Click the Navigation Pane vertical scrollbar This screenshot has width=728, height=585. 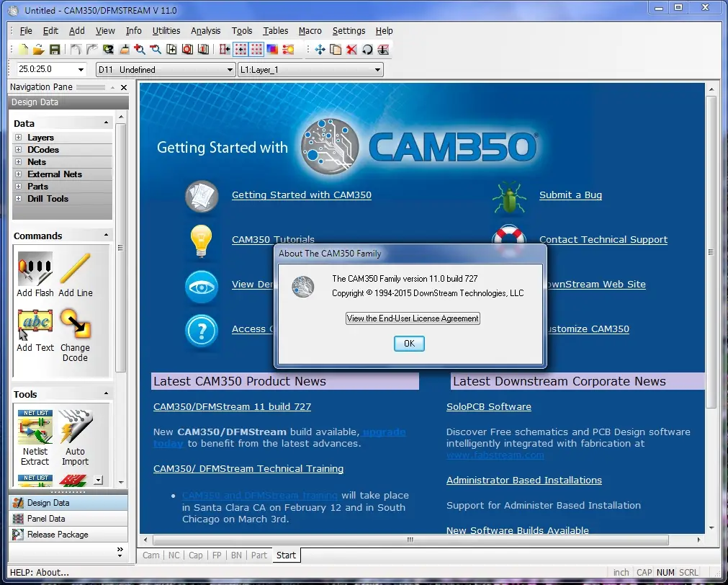coord(121,248)
